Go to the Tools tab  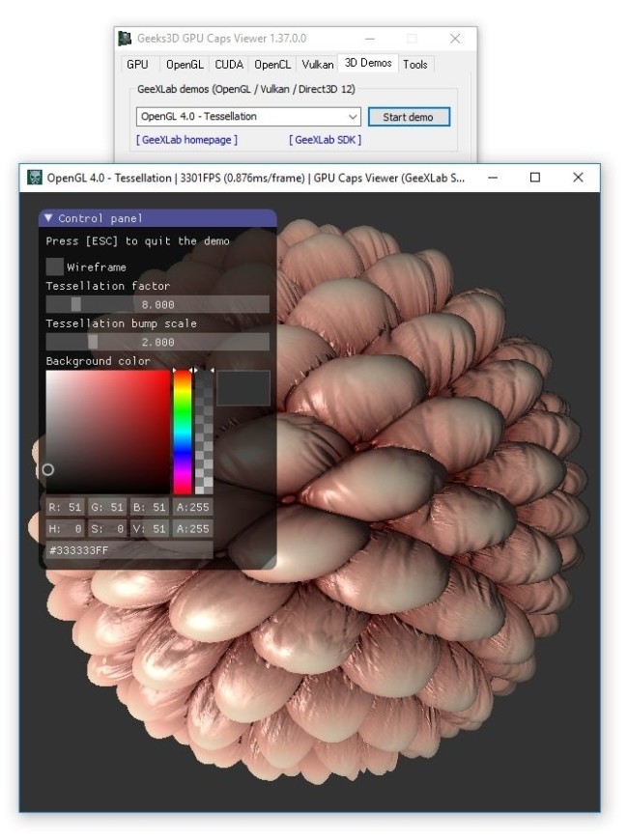pos(415,65)
